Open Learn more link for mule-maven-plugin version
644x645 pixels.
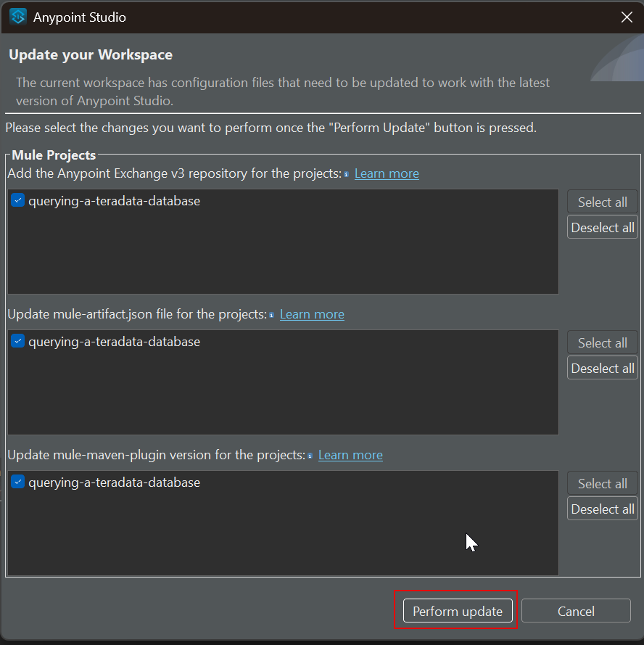(x=350, y=455)
